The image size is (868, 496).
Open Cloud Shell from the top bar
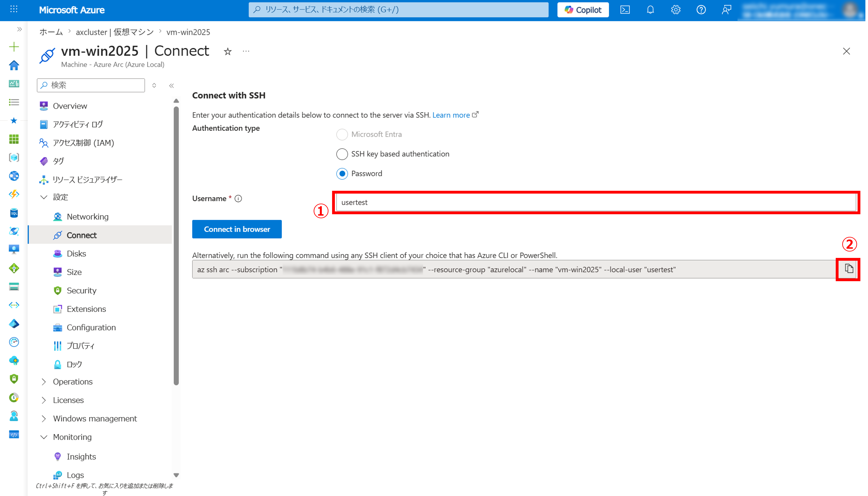pos(625,10)
